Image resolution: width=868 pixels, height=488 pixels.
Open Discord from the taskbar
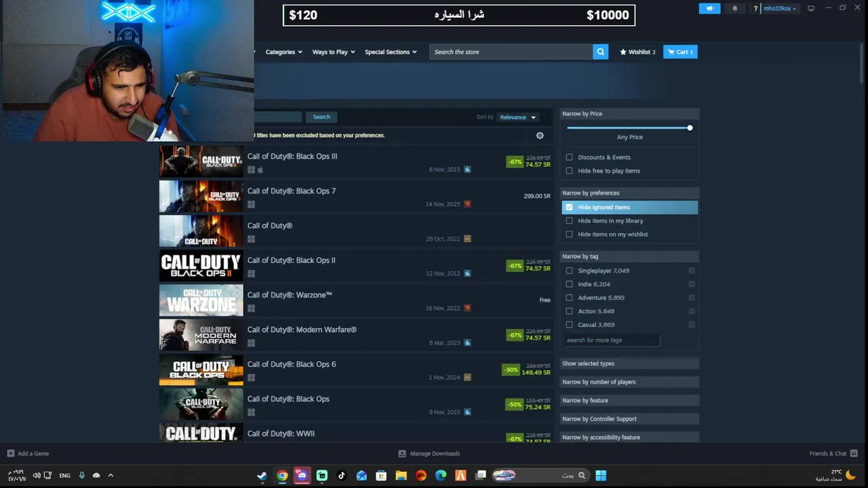302,475
